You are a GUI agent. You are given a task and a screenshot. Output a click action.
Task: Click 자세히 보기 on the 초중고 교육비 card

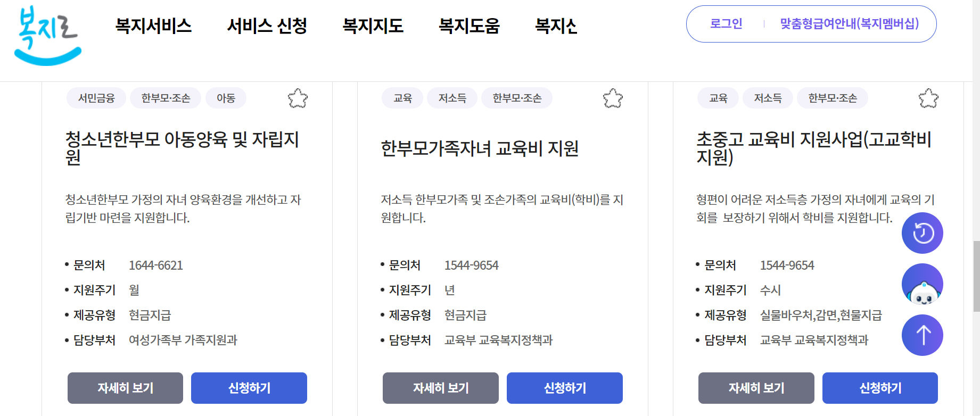tap(755, 388)
